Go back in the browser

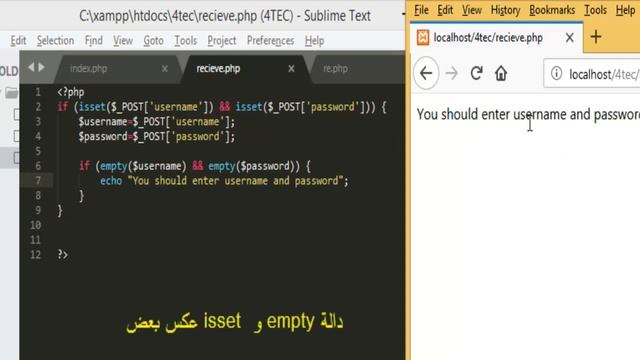point(426,73)
